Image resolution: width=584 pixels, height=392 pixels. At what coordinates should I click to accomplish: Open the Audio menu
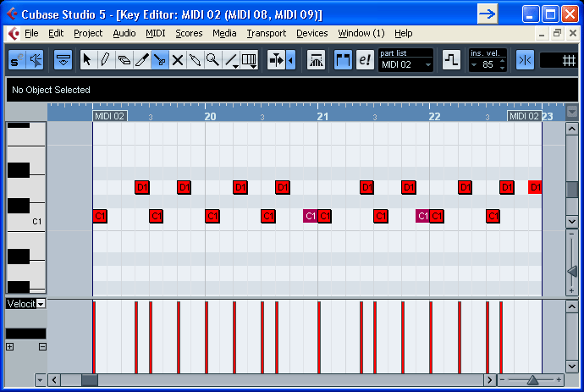[x=124, y=33]
